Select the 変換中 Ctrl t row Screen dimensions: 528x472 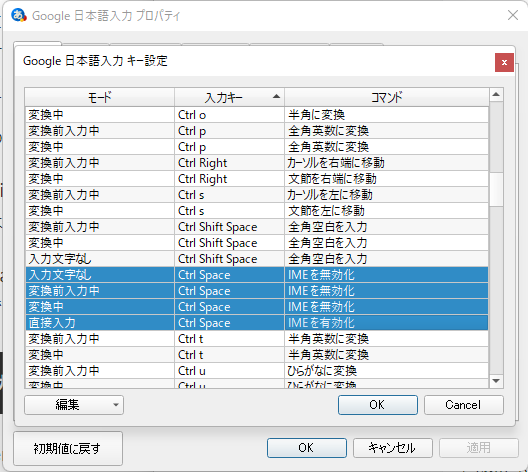257,355
